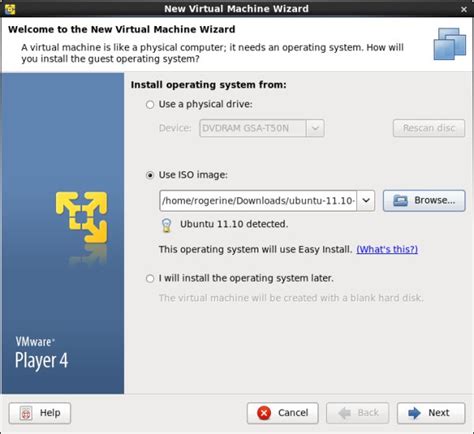Click the blank hard disk description text

[291, 298]
